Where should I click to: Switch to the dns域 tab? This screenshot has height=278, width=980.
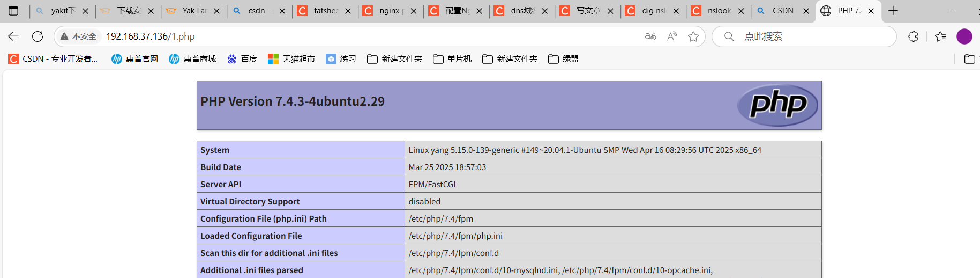[522, 11]
